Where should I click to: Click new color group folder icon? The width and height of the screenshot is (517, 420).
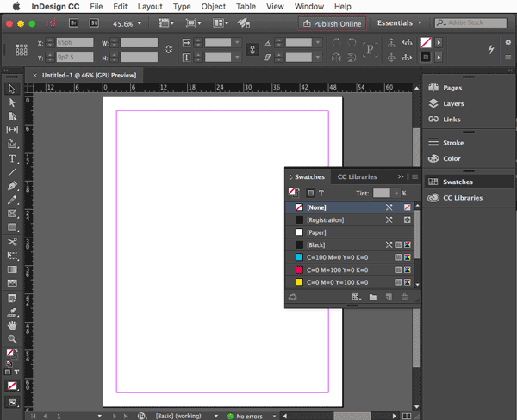coord(373,297)
